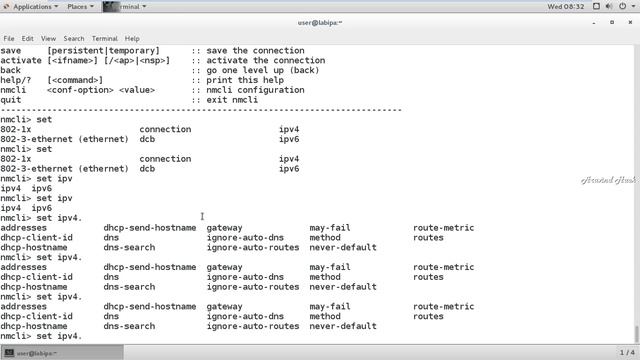Minimize the terminal window
Screen dimensions: 640x360
(594, 22)
